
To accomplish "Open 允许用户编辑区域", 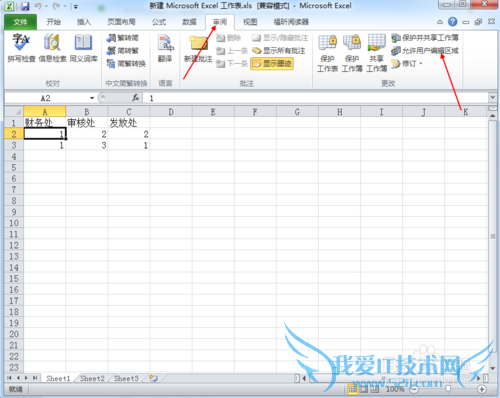I will tap(425, 50).
